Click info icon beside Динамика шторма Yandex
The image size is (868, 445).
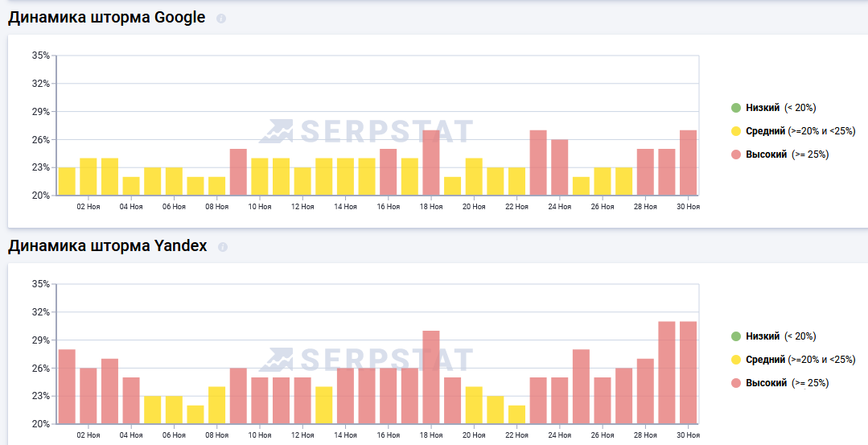pyautogui.click(x=223, y=247)
